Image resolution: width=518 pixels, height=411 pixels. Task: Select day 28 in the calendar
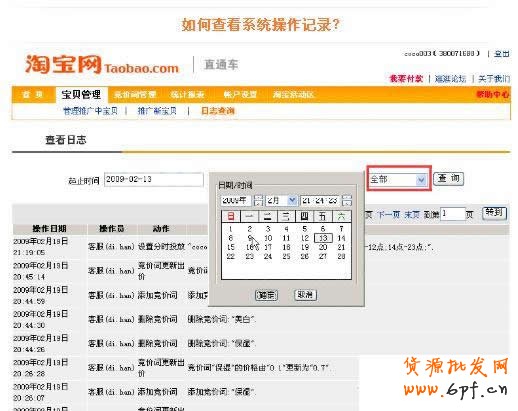(x=341, y=256)
